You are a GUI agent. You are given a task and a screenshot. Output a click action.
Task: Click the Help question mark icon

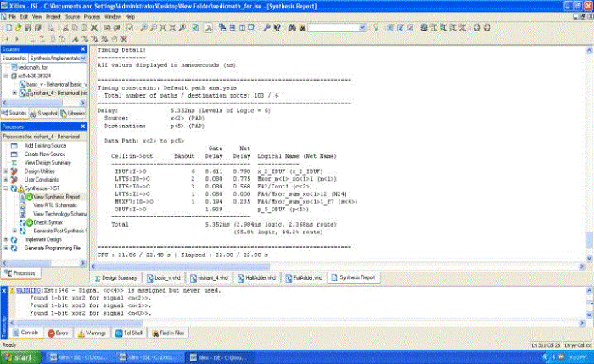pos(277,27)
